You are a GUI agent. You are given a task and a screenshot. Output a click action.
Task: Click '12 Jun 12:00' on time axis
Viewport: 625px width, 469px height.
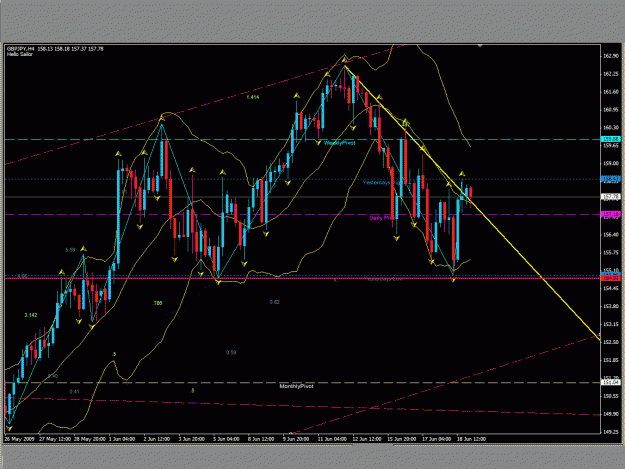(367, 439)
